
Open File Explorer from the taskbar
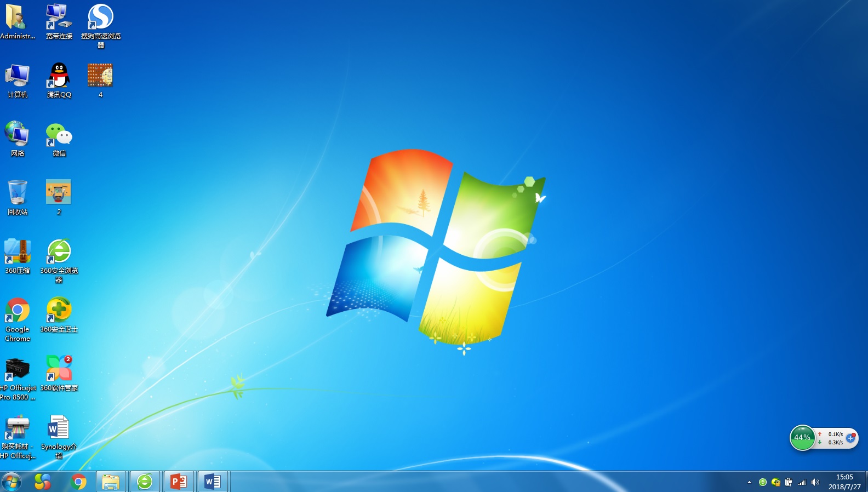click(111, 482)
